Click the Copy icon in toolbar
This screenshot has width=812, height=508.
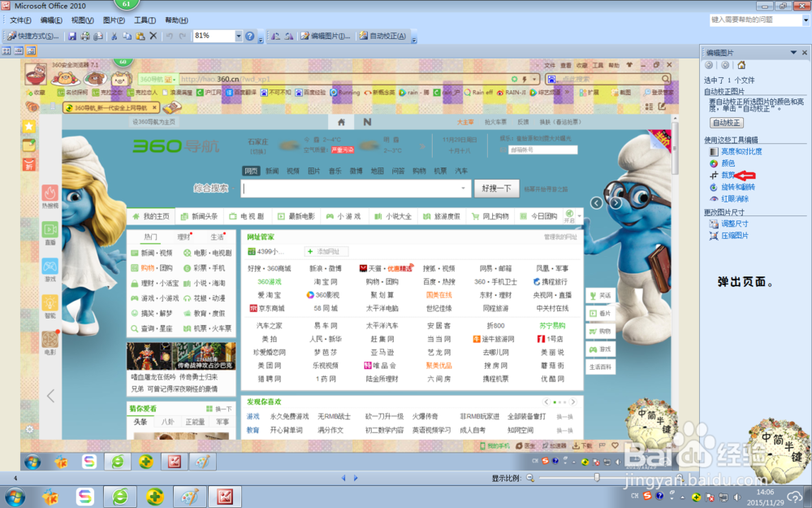tap(127, 36)
